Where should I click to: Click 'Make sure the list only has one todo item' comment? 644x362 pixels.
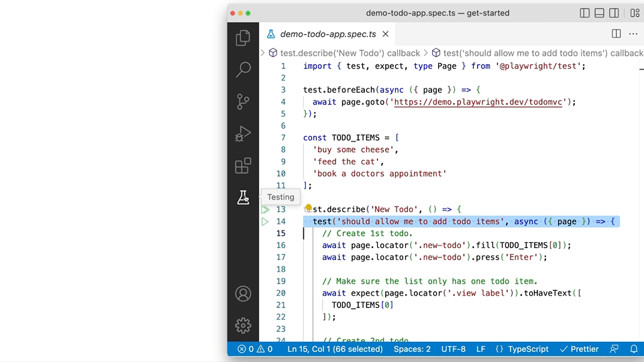(x=429, y=281)
